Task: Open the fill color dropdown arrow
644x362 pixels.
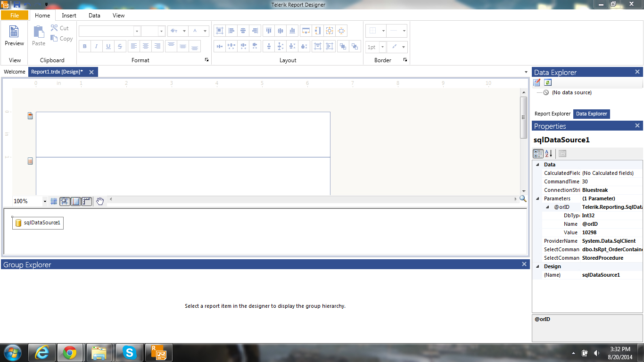Action: coord(184,31)
